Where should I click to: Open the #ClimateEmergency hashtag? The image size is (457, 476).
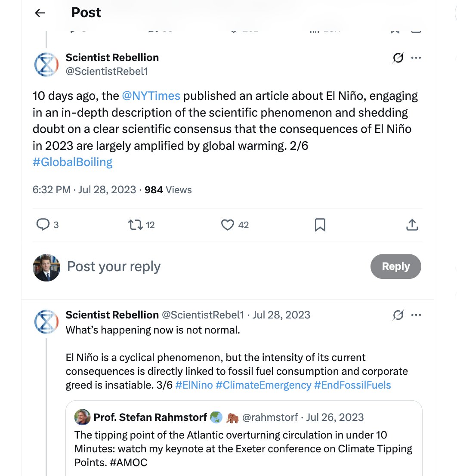coord(263,385)
